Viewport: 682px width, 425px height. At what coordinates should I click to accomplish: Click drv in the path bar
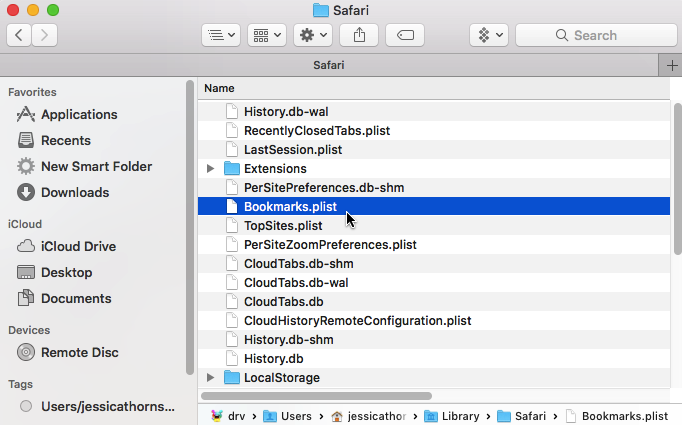(228, 416)
